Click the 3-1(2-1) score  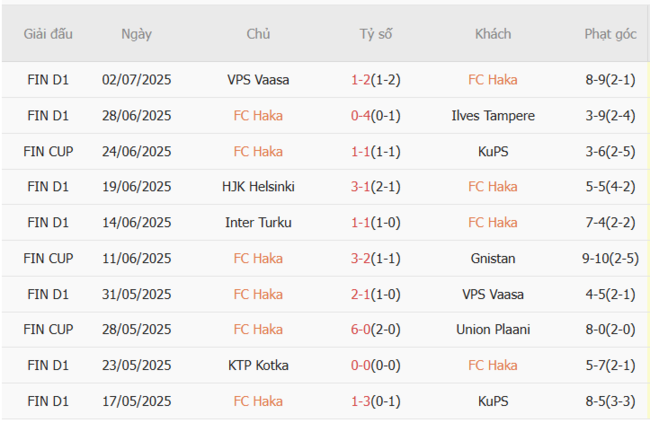point(375,187)
